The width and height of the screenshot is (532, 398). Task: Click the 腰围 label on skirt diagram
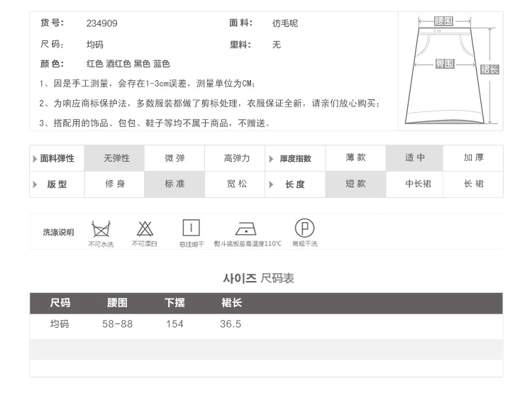pos(443,21)
